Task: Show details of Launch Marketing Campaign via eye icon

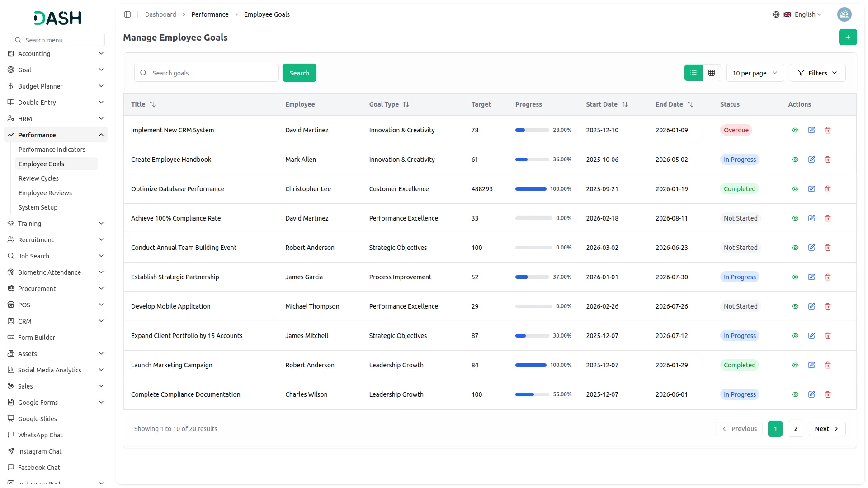Action: pos(795,365)
